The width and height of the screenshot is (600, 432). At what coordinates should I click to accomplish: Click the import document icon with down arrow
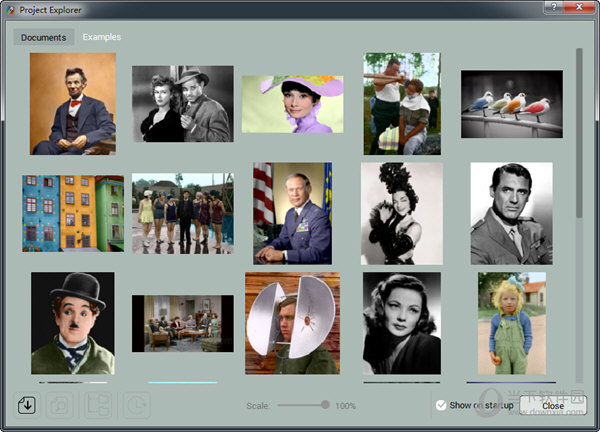pyautogui.click(x=27, y=405)
